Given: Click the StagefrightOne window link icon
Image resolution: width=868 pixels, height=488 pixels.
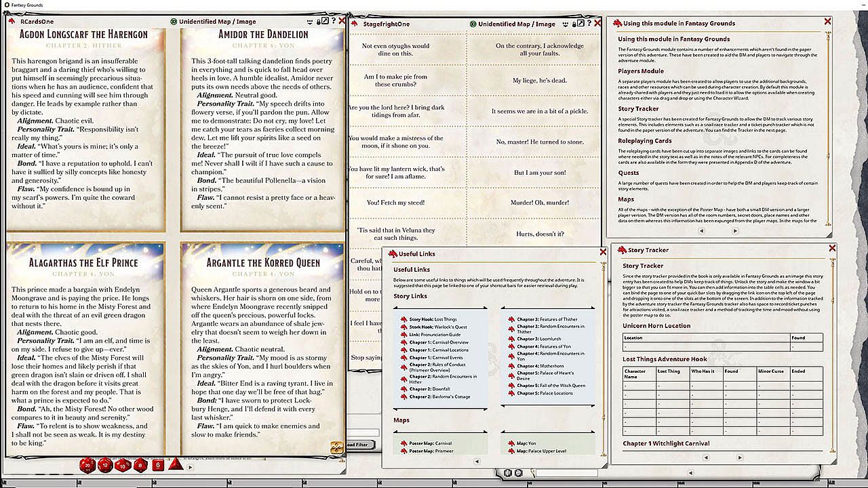Looking at the screenshot, I should (355, 24).
